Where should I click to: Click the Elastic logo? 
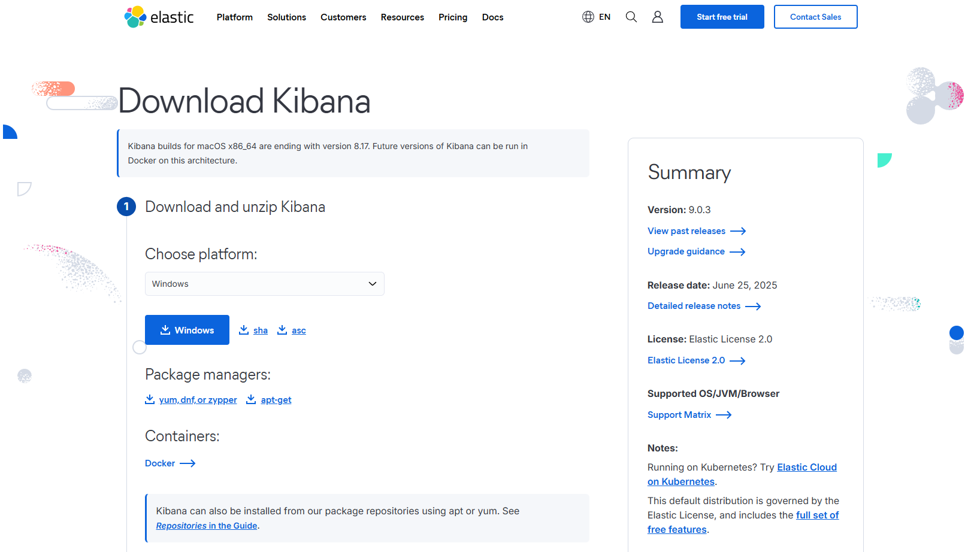tap(159, 17)
